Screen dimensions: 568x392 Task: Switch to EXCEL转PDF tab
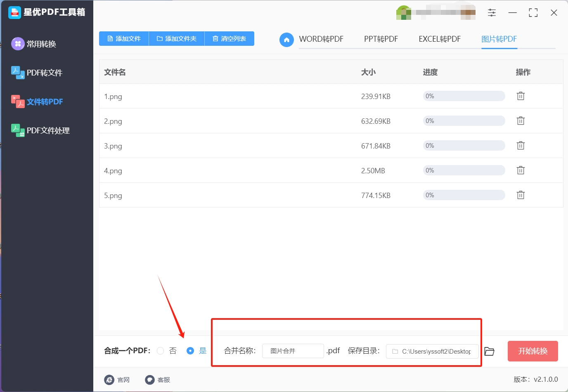click(440, 39)
